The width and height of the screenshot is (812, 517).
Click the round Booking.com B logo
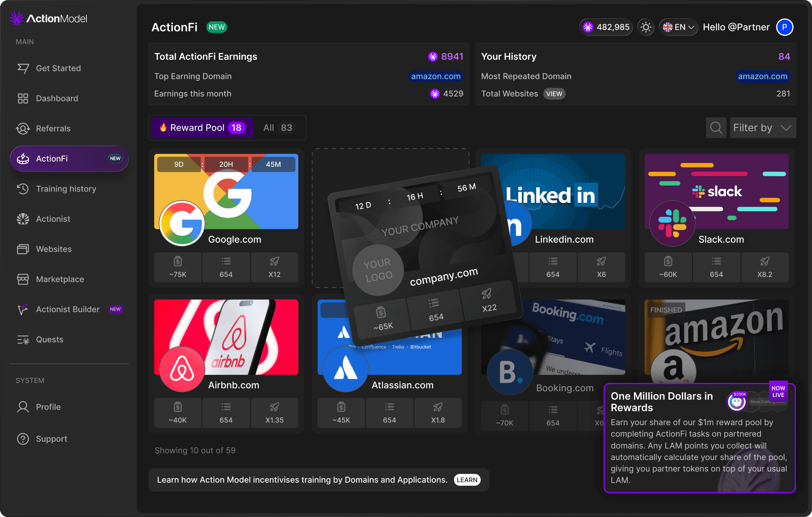click(x=509, y=372)
